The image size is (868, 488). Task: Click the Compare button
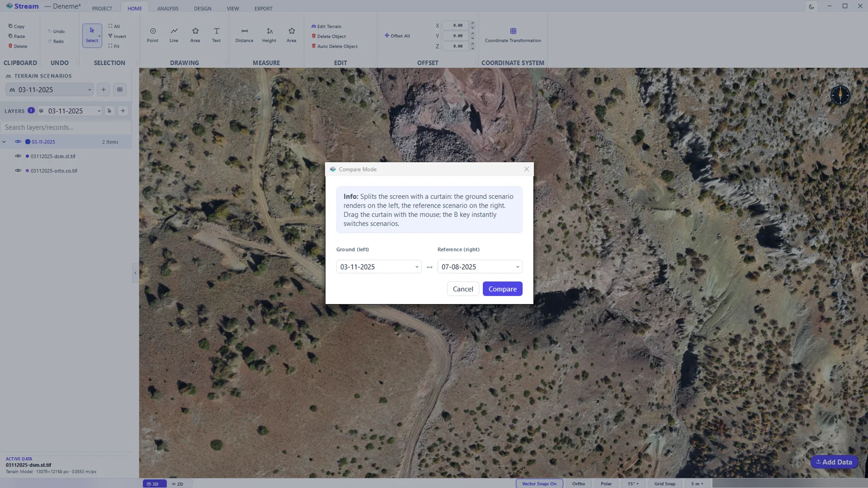[502, 289]
